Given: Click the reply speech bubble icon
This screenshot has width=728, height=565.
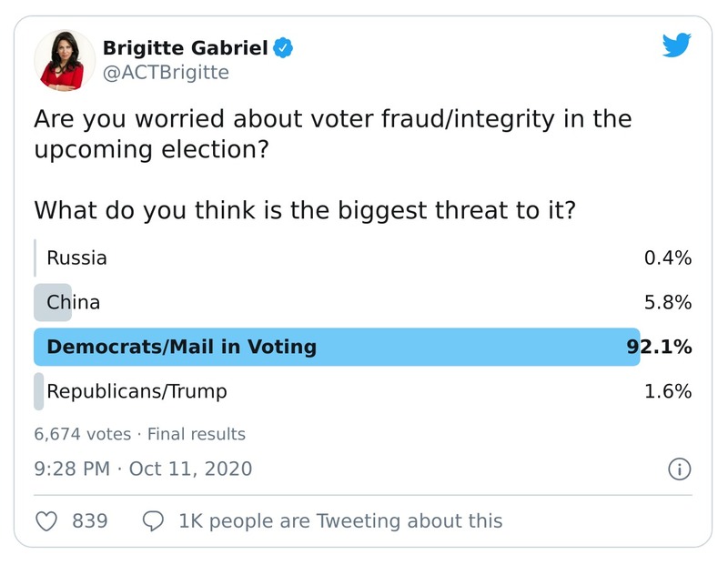Looking at the screenshot, I should [155, 520].
